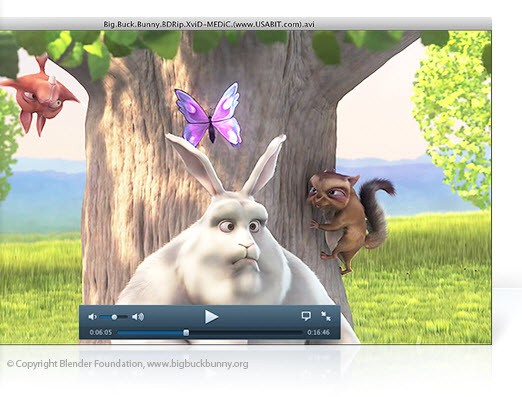Click the purple butterfly in the video
The height and width of the screenshot is (397, 522).
coord(209,114)
